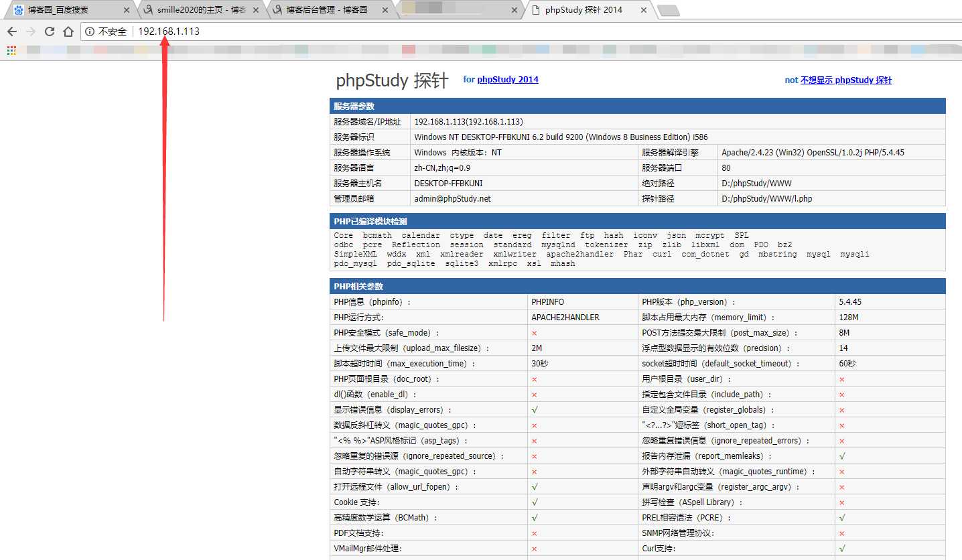The height and width of the screenshot is (560, 962).
Task: Click the 管理员邮箱 label cell
Action: tap(370, 199)
